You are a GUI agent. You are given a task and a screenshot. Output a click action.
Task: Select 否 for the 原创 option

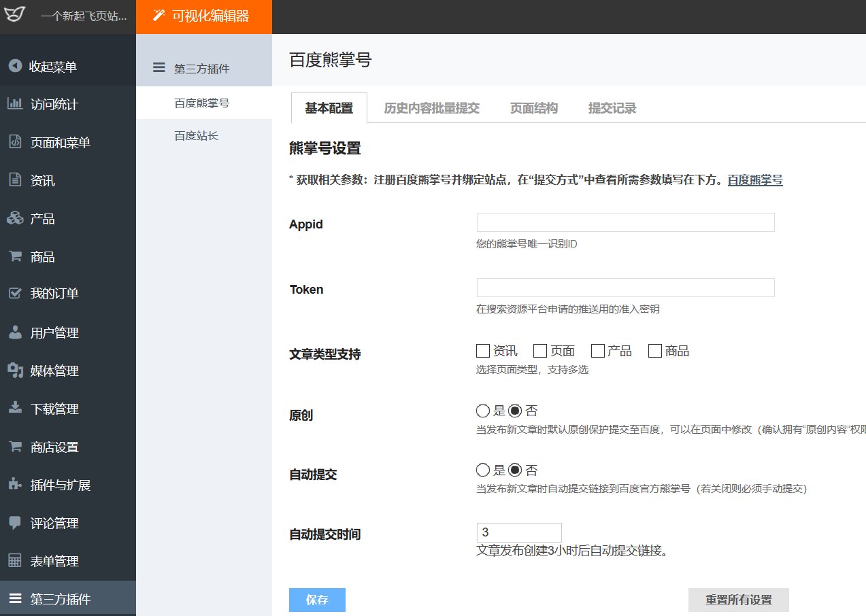coord(515,411)
